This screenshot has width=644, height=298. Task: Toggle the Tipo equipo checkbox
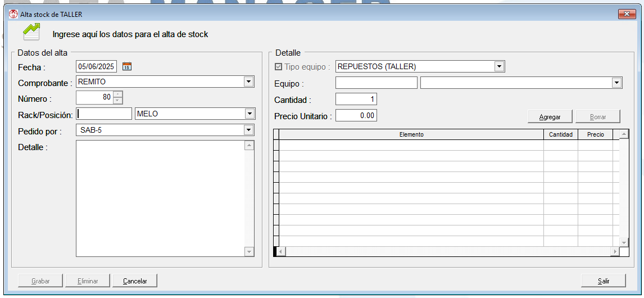278,67
